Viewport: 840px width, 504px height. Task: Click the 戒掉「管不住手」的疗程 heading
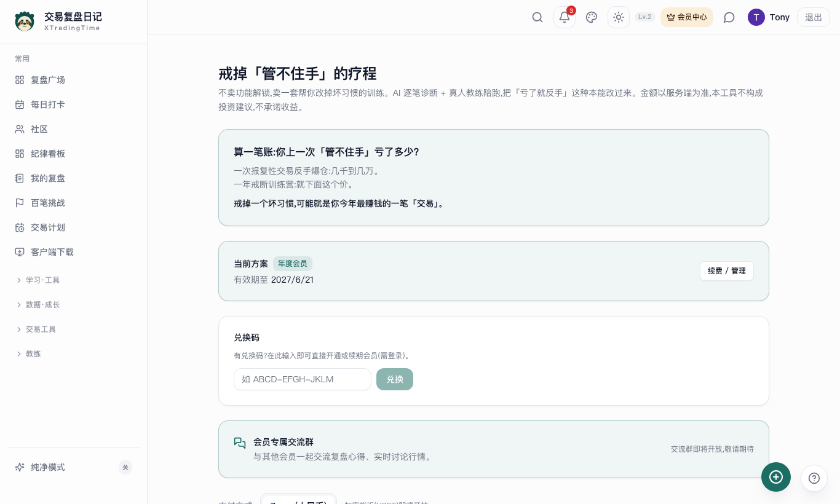click(298, 74)
